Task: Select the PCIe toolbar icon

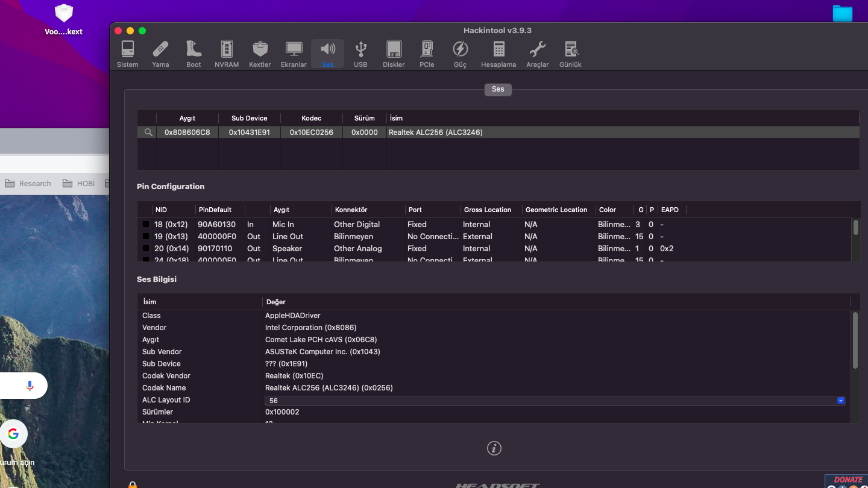Action: (x=427, y=54)
